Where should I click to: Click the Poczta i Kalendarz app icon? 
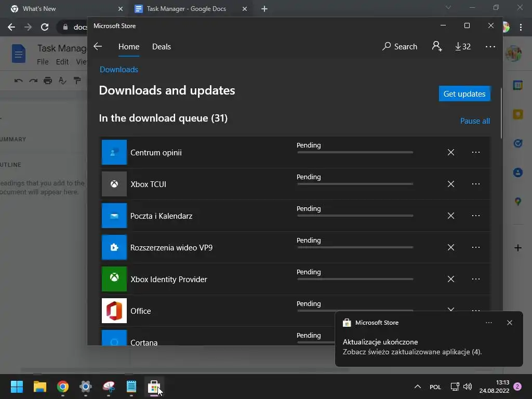click(x=114, y=216)
